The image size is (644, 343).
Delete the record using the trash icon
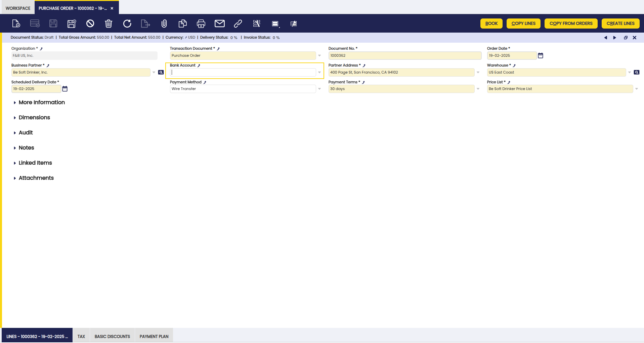[x=109, y=24]
